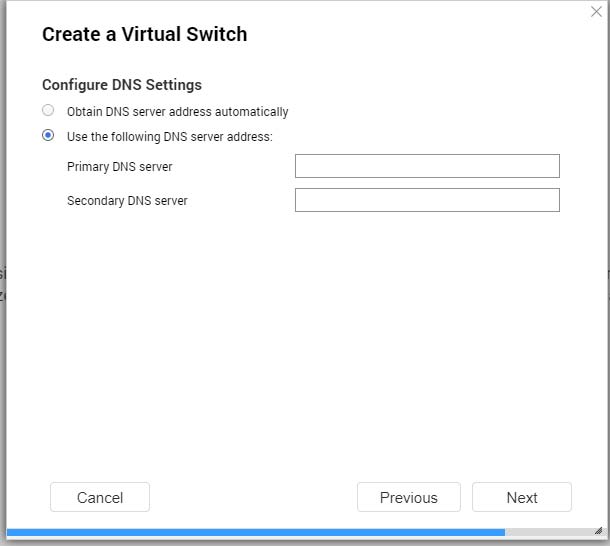Click the "Create a Virtual Switch" dialog title
This screenshot has height=546, width=610.
[144, 35]
